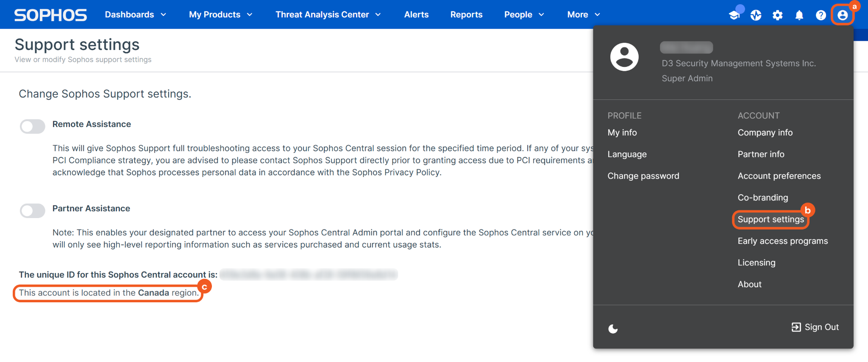Enable the Partner Assistance toggle
This screenshot has height=362, width=868.
pyautogui.click(x=33, y=210)
